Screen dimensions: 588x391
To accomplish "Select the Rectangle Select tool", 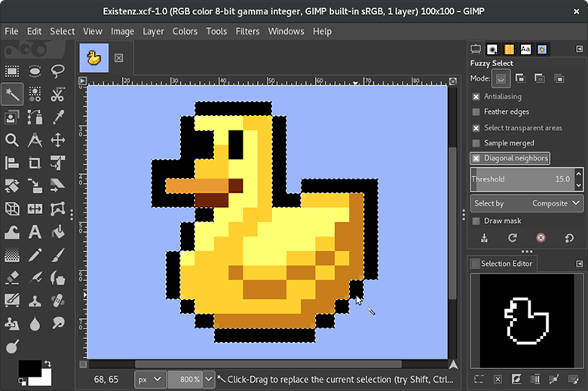I will [12, 72].
